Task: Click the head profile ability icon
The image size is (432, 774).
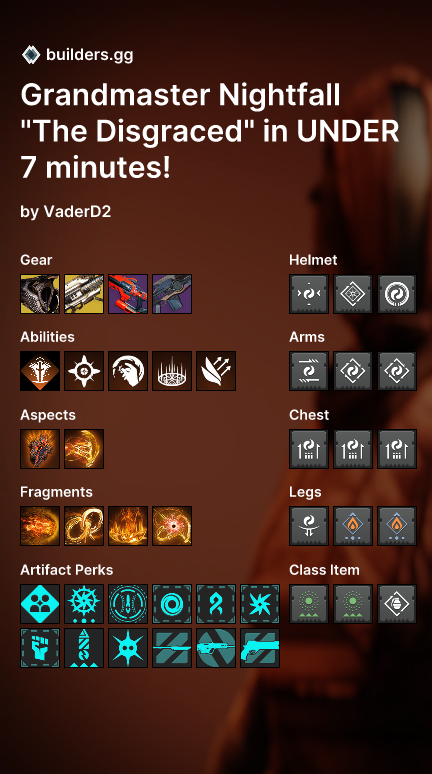Action: [128, 371]
